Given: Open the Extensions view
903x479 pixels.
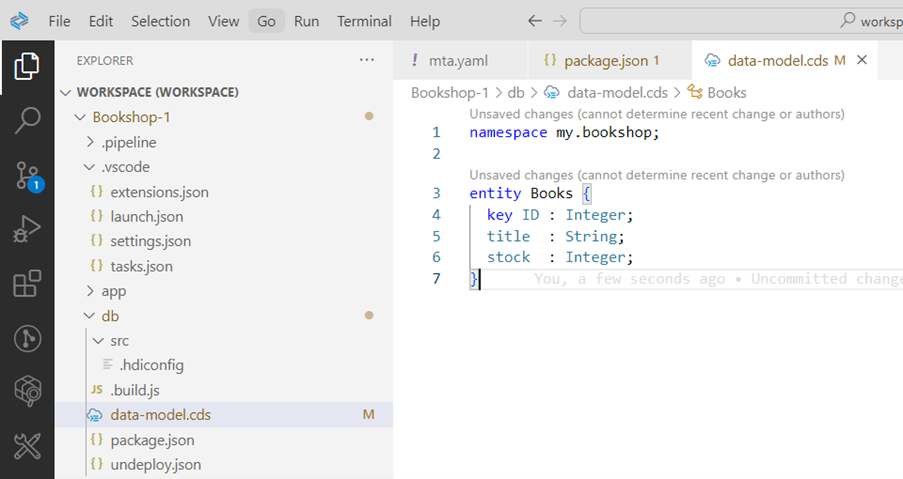Looking at the screenshot, I should coord(27,283).
